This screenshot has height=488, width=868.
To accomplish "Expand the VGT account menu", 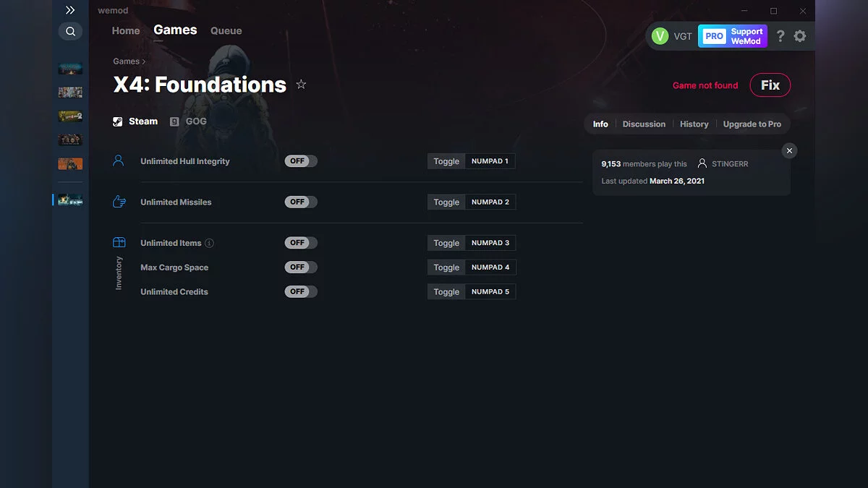I will click(673, 35).
